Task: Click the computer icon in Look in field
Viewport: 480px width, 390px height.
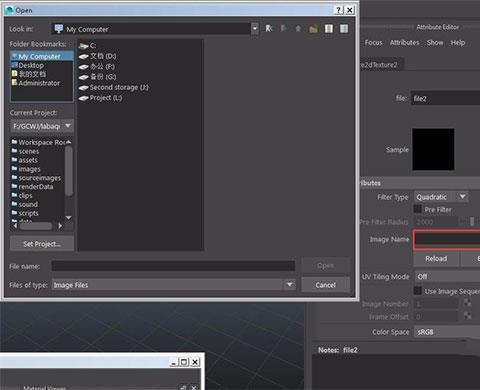Action: point(59,29)
